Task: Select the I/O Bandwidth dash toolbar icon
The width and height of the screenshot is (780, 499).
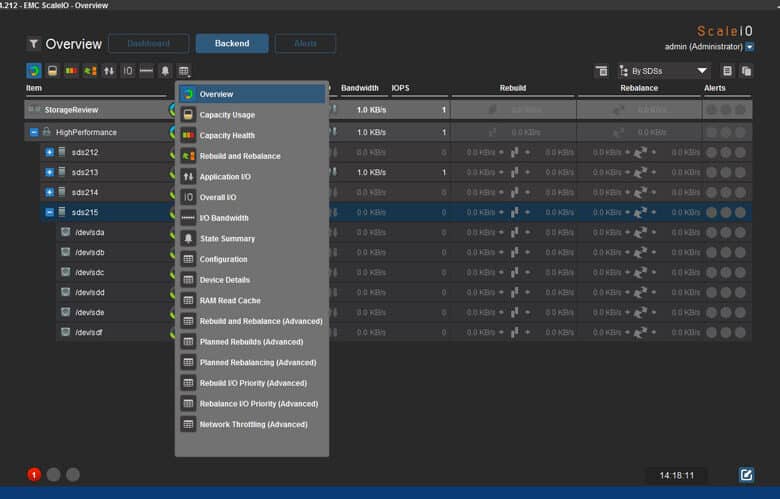Action: click(x=146, y=71)
